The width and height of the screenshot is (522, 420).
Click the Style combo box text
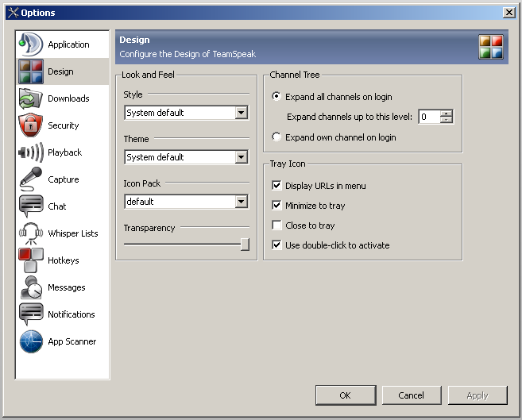pos(155,113)
